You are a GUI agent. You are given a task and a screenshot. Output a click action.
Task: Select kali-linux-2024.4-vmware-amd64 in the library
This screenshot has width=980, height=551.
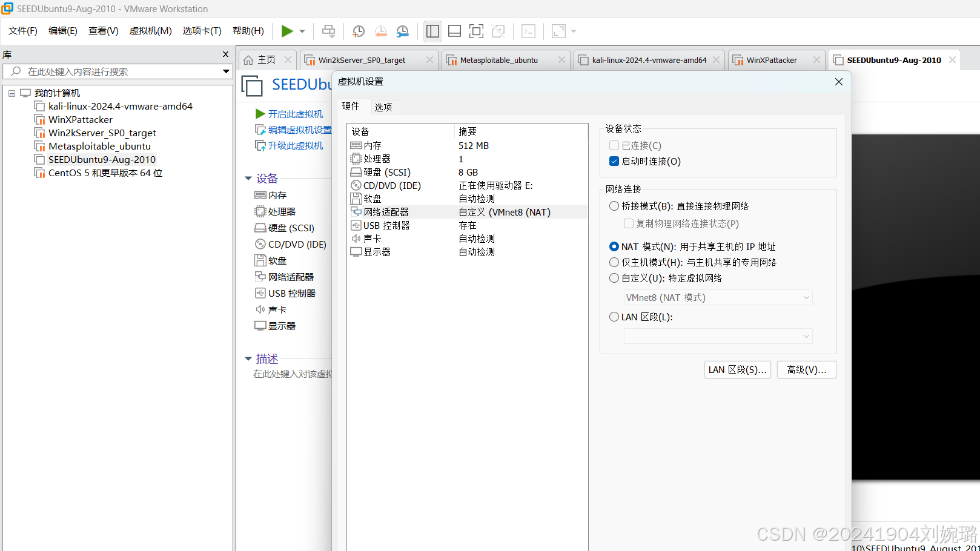click(121, 107)
